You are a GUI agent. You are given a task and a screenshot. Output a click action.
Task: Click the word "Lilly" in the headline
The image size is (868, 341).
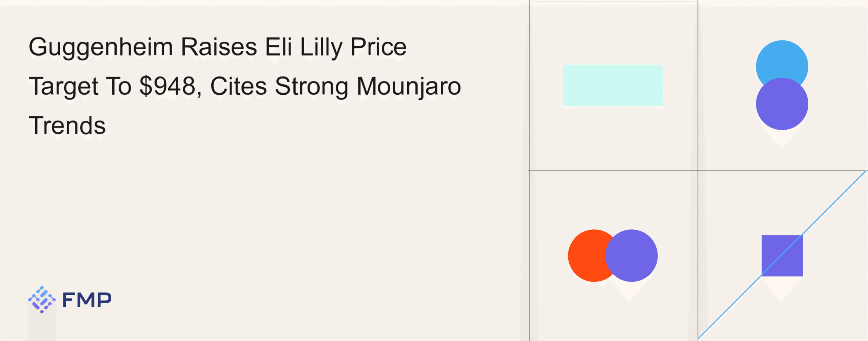pos(321,47)
